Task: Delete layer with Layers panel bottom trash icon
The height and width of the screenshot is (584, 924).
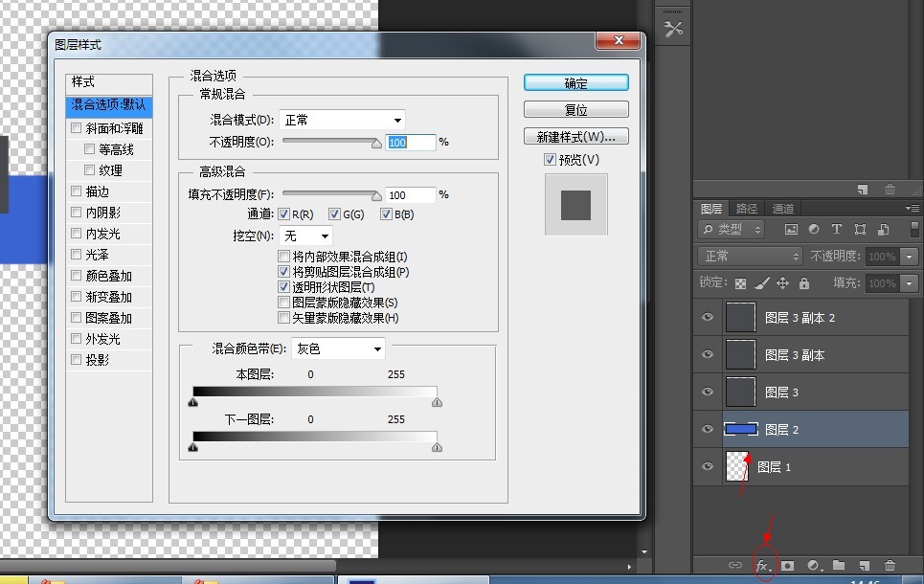Action: (890, 566)
